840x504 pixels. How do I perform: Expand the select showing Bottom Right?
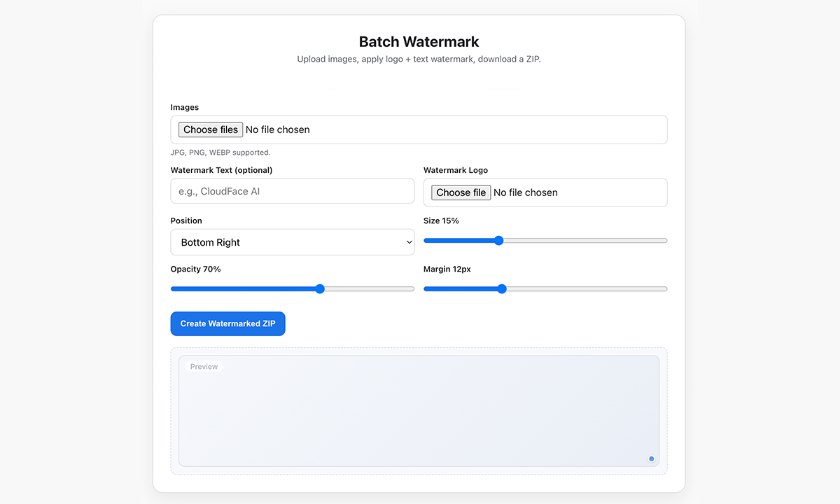292,241
